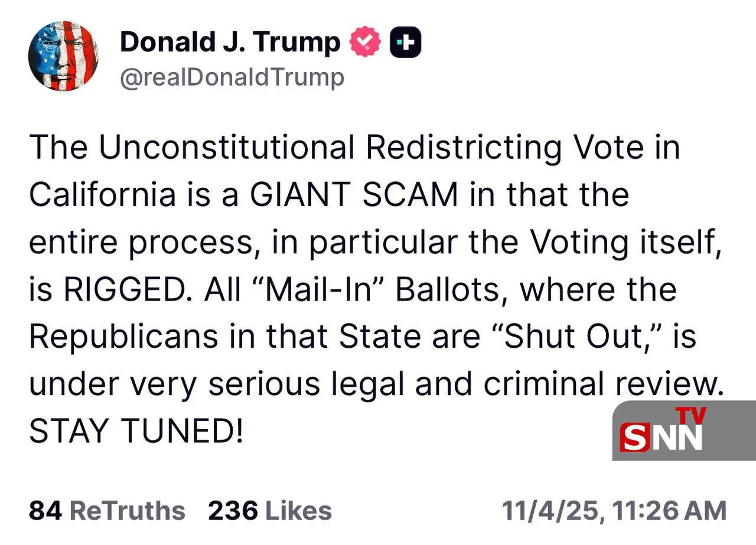Click the STAY TUNED! text in the post
Viewport: 756px width, 545px height.
click(x=136, y=432)
